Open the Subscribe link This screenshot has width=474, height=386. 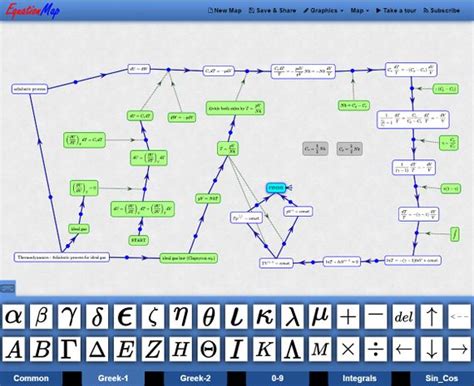441,11
